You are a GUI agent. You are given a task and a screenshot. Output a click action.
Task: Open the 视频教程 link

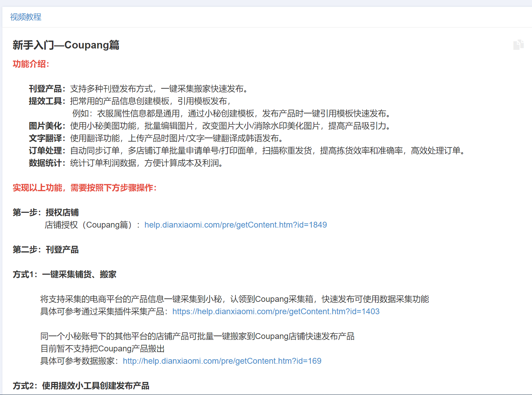(x=26, y=17)
